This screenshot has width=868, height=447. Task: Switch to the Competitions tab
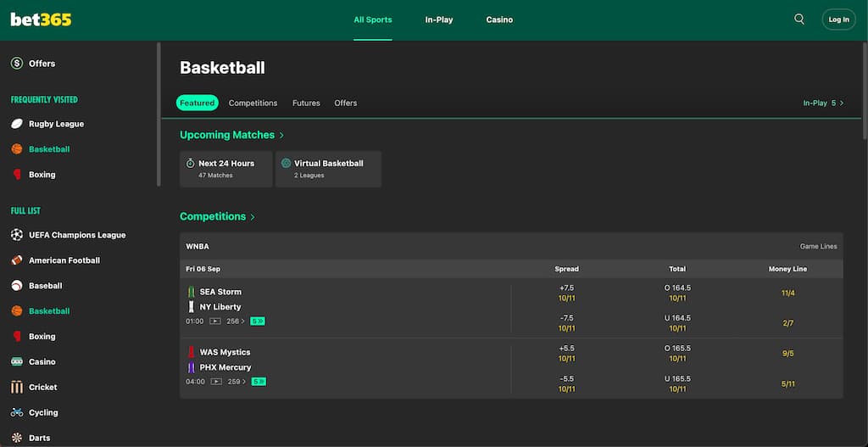point(253,103)
